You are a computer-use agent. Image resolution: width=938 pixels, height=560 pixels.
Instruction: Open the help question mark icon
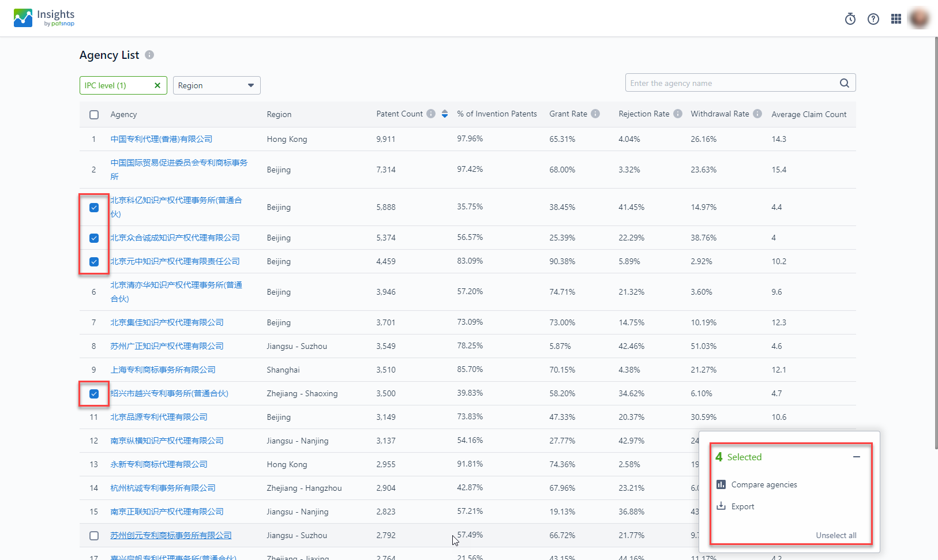pos(873,19)
